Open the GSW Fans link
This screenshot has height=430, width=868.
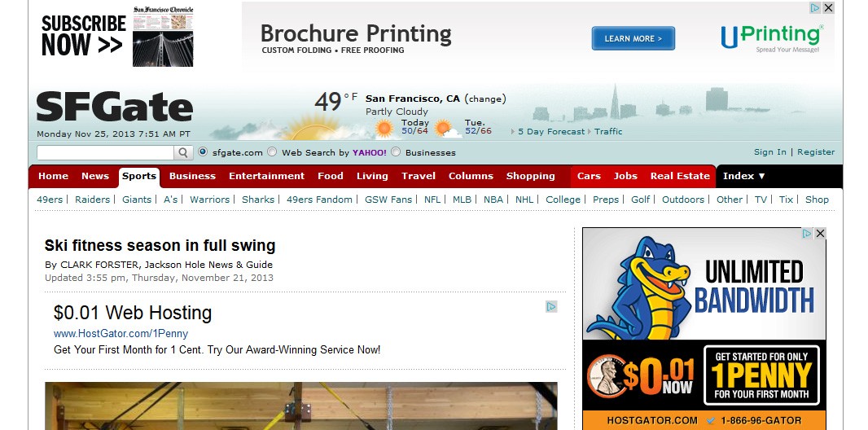[388, 200]
